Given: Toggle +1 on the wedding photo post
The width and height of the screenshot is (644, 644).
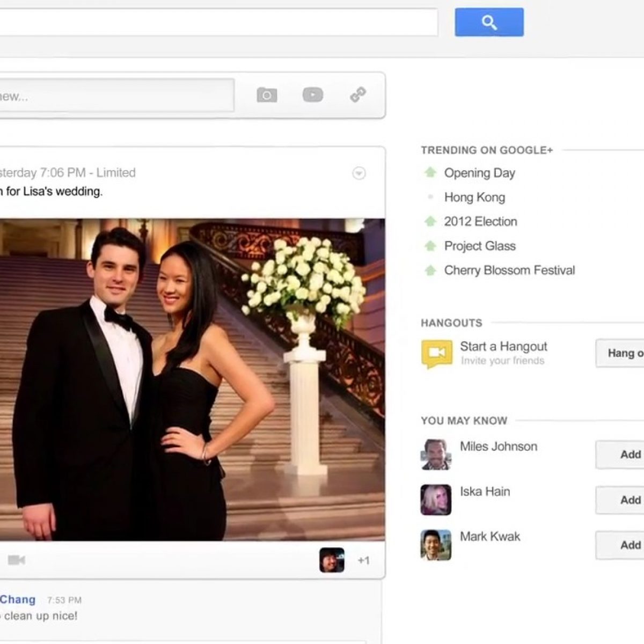Looking at the screenshot, I should 364,560.
